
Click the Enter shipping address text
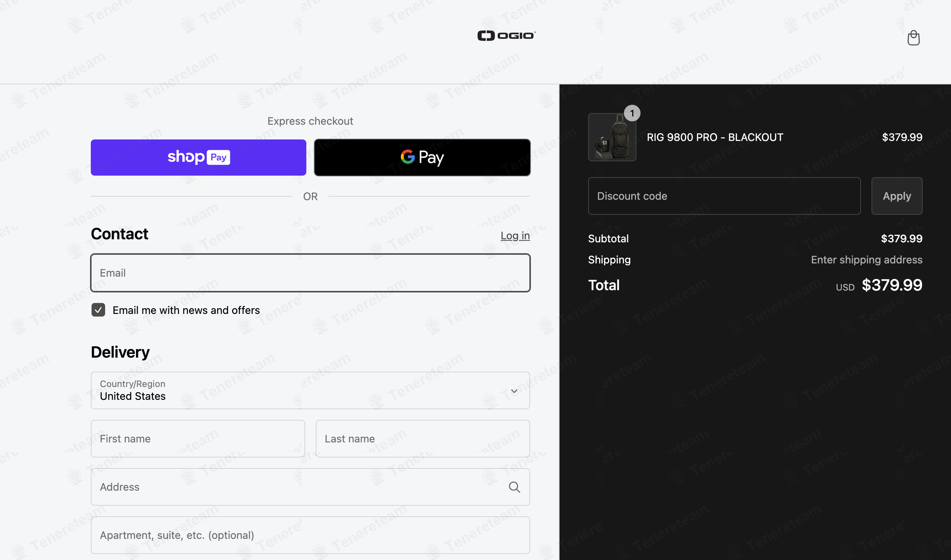pyautogui.click(x=866, y=260)
